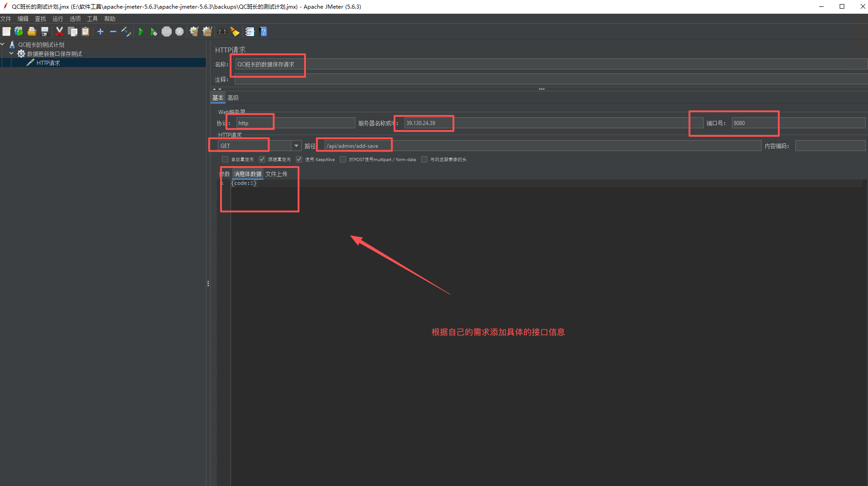Uncheck 使用 KeepAlive checkbox
Image resolution: width=868 pixels, height=486 pixels.
299,159
